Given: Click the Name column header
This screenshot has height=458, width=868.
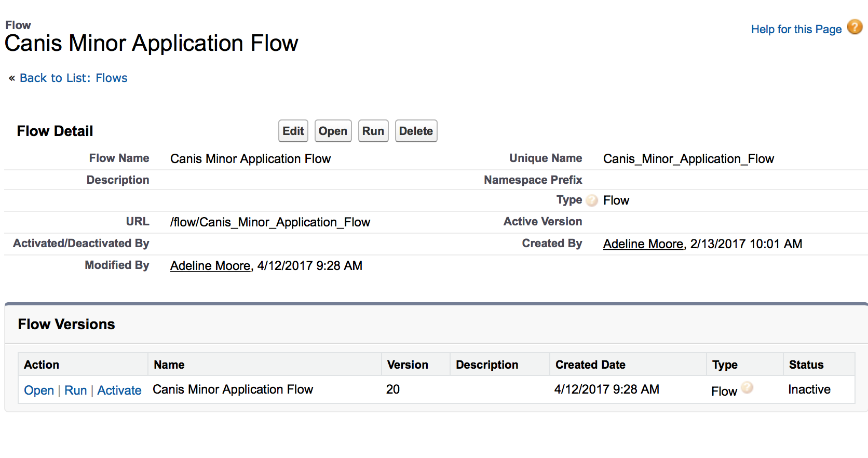Looking at the screenshot, I should click(169, 365).
